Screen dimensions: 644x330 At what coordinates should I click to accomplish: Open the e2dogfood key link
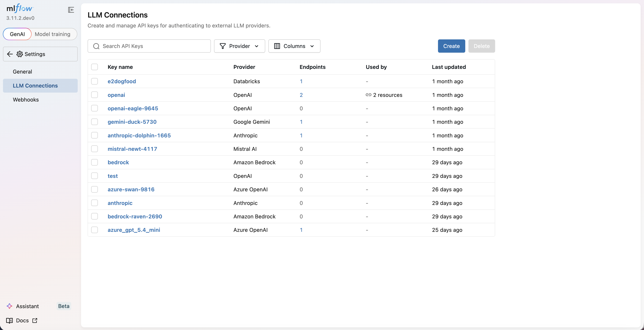pyautogui.click(x=122, y=81)
